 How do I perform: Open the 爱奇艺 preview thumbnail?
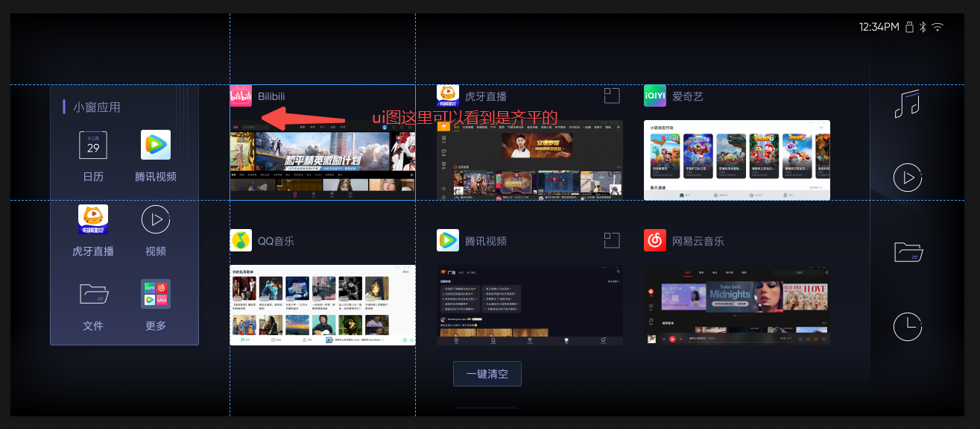click(737, 160)
